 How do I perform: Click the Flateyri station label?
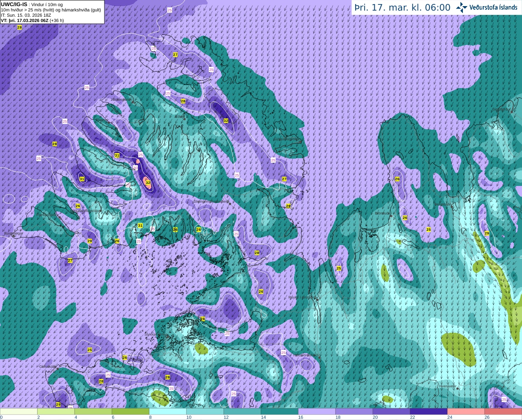click(x=102, y=120)
